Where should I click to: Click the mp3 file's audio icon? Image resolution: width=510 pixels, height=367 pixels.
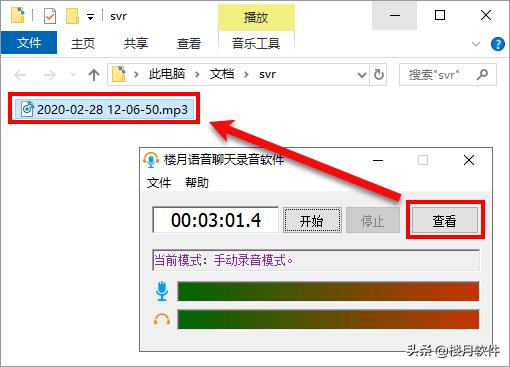point(27,109)
